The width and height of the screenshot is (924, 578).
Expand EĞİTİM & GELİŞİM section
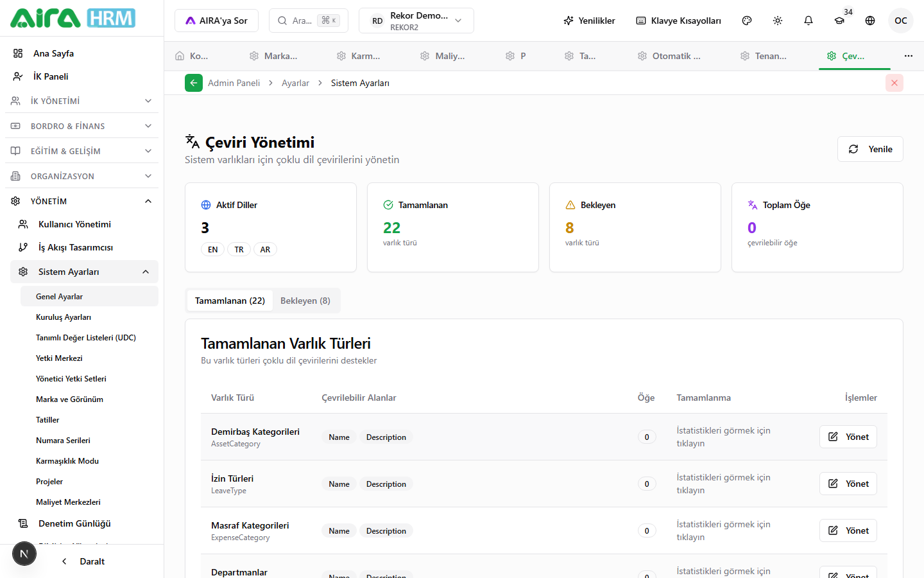82,151
